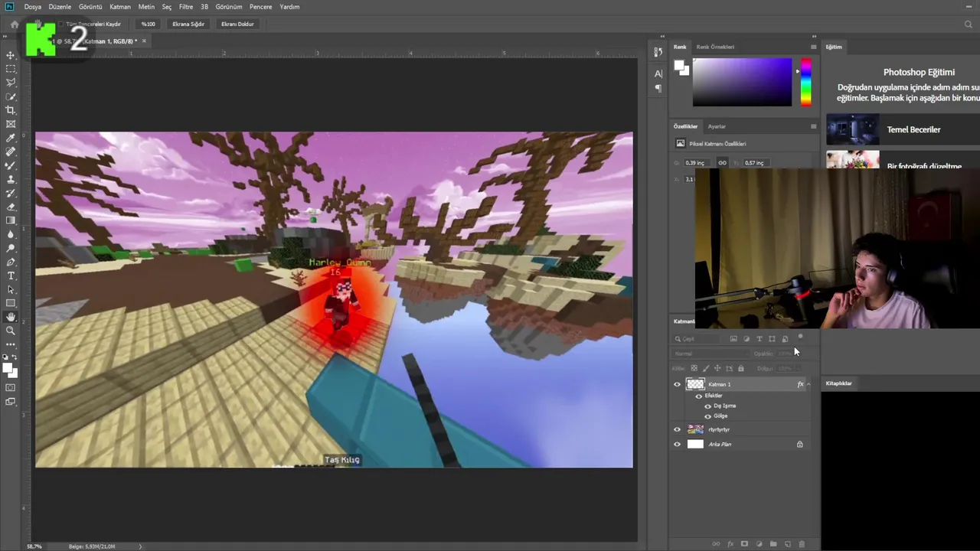This screenshot has height=551, width=980.
Task: Hide the Katman 1 layer
Action: click(x=677, y=385)
